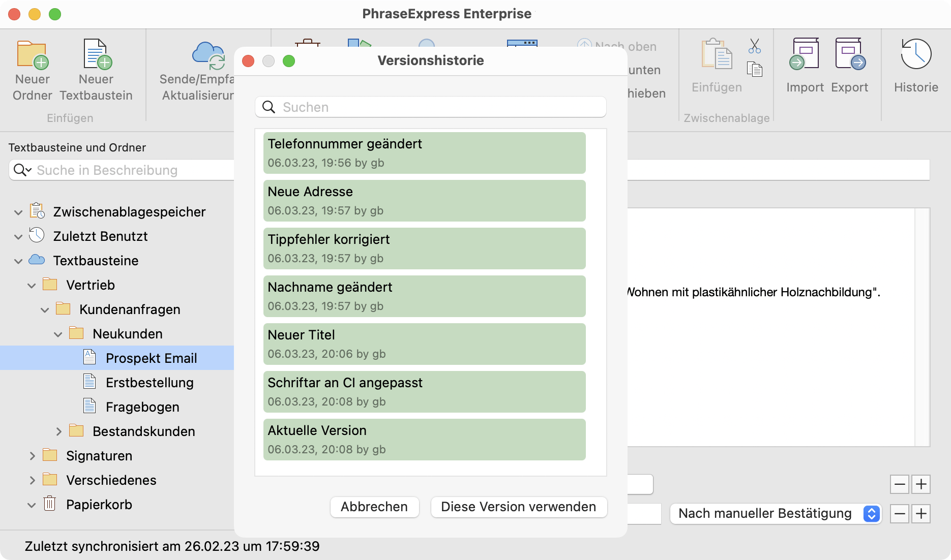Click the Sende/Empfange cloud sync icon
Screen dimensions: 951x560
point(209,56)
